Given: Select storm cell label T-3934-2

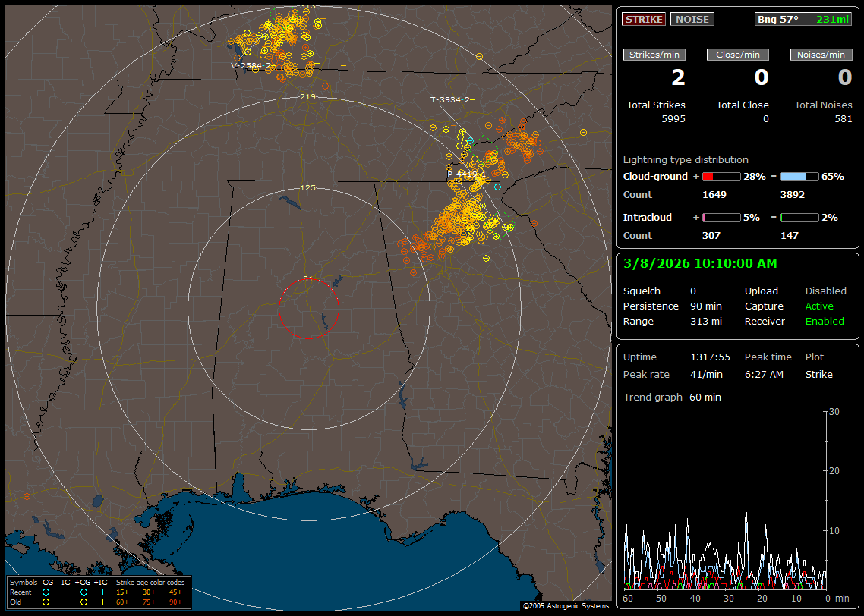Looking at the screenshot, I should (x=452, y=99).
